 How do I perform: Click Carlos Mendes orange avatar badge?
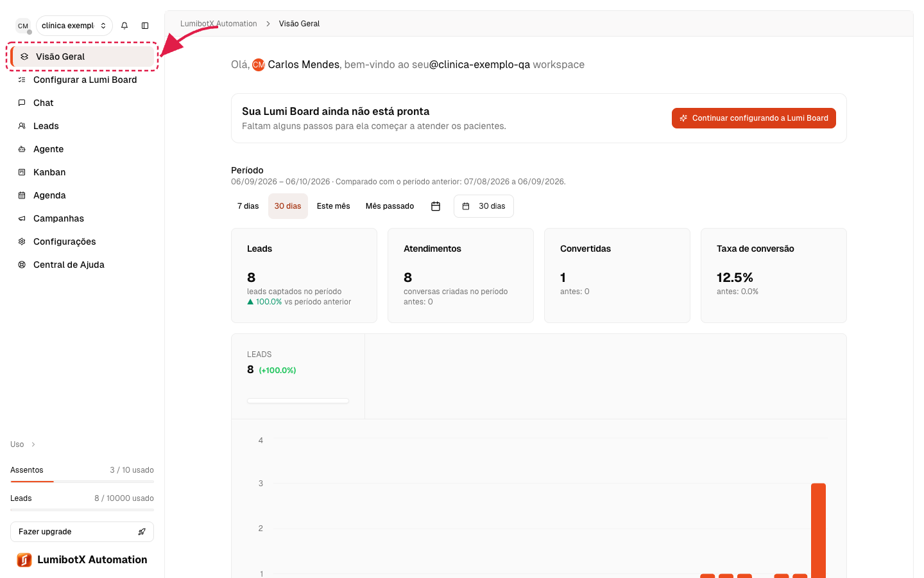(259, 65)
